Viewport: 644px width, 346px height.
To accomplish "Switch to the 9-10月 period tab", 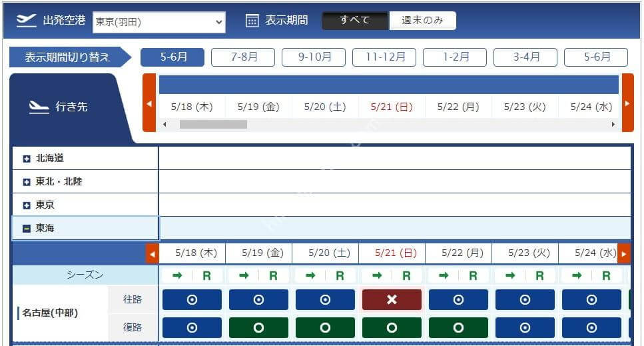I will pyautogui.click(x=314, y=57).
